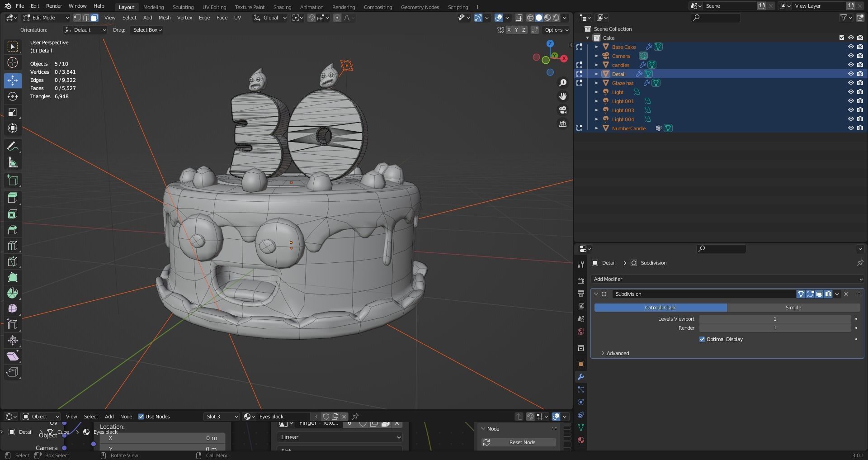Open the Render properties tab

tap(581, 281)
